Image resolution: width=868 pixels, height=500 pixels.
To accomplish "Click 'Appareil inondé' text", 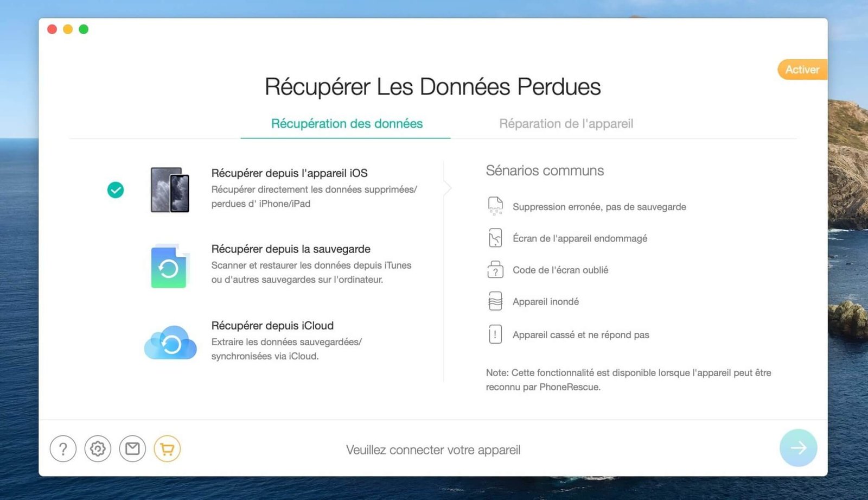I will (x=546, y=301).
